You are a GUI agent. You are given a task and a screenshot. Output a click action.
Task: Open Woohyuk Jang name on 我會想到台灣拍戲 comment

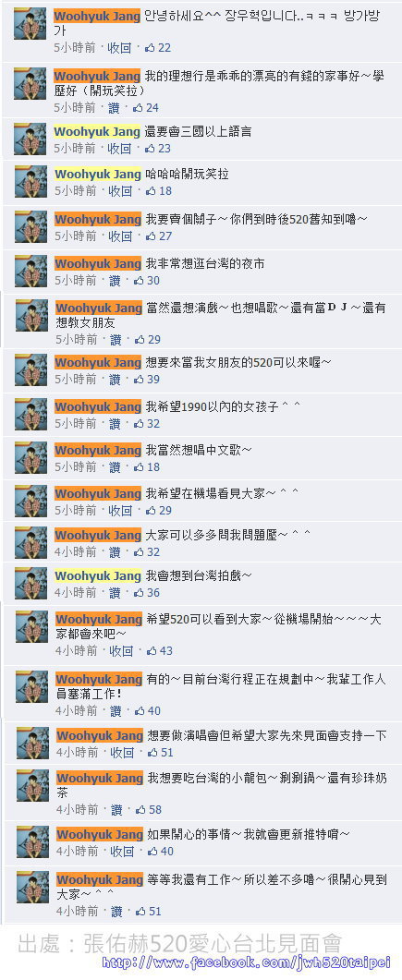[x=98, y=575]
